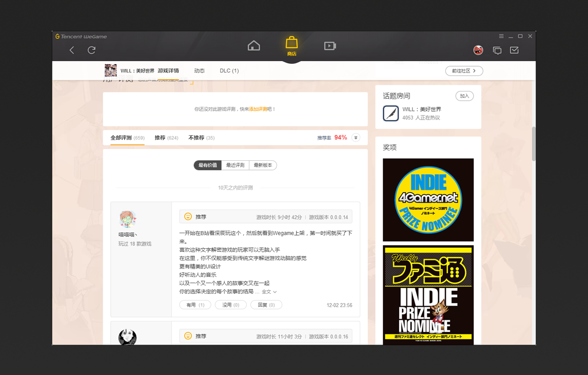Open the DLC (1) tab
Viewport: 588px width, 375px height.
click(229, 70)
